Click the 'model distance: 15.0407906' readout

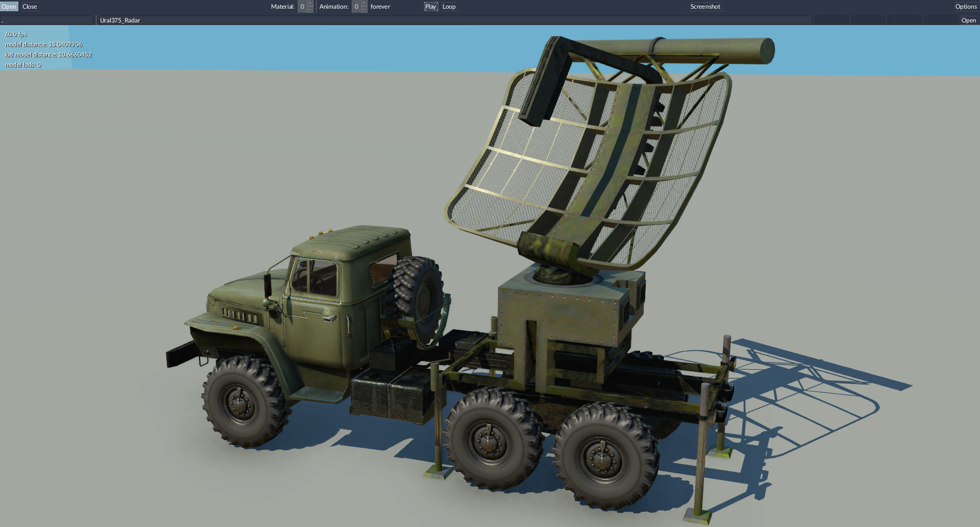coord(43,44)
